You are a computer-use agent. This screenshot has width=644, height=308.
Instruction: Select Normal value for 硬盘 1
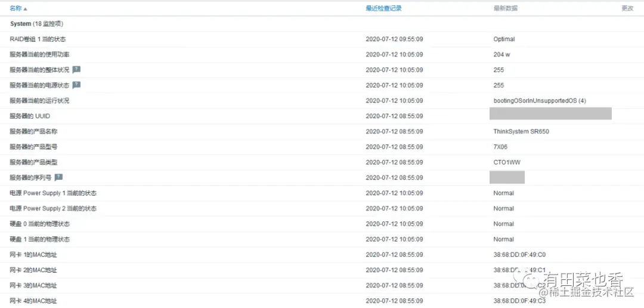[503, 239]
